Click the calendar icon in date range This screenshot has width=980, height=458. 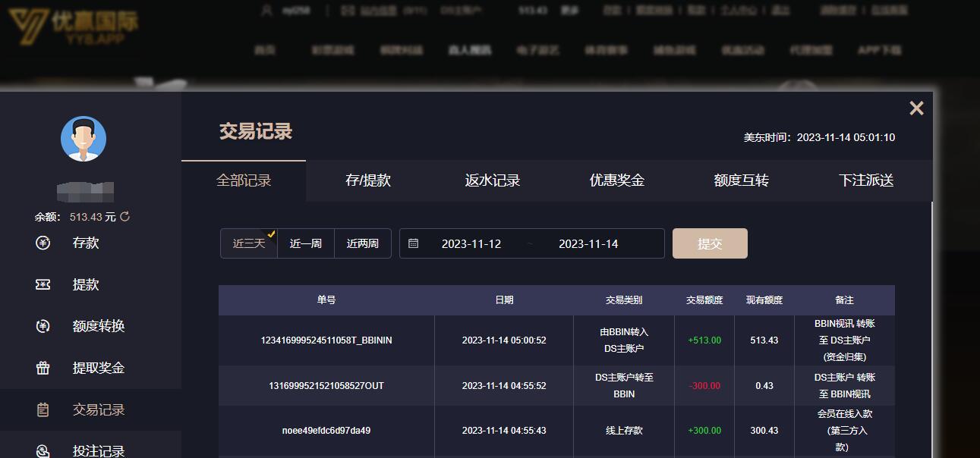tap(414, 243)
